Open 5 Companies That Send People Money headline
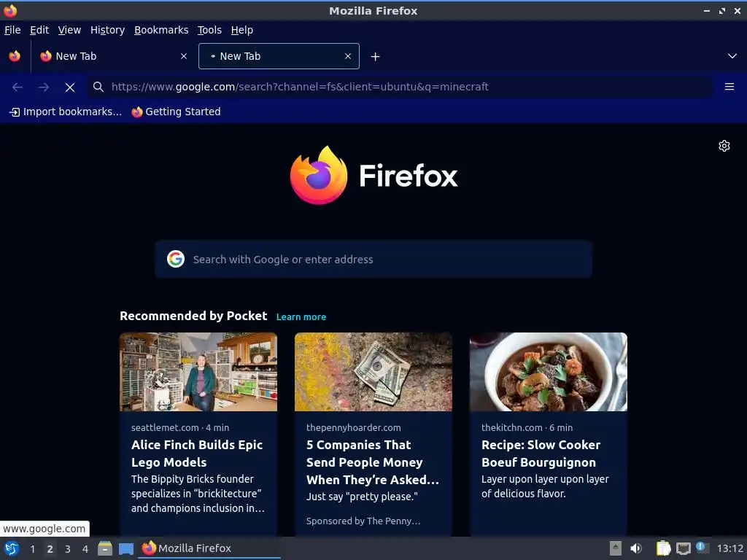This screenshot has width=747, height=560. coord(373,462)
